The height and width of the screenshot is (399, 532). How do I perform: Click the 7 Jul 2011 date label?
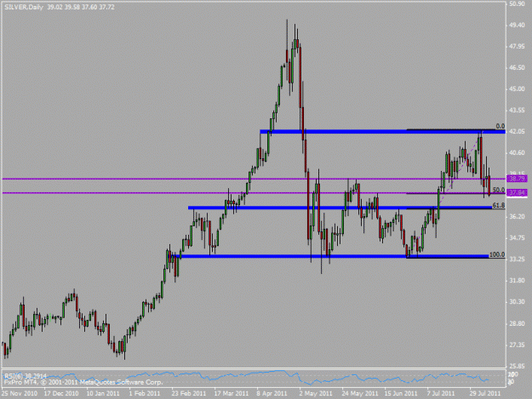click(441, 394)
